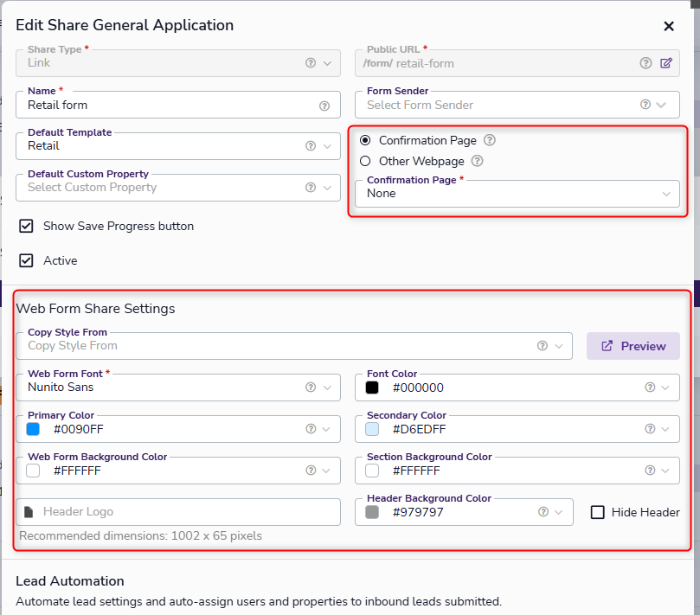Click into the Name text field
Screen dimensions: 700x615
point(164,106)
